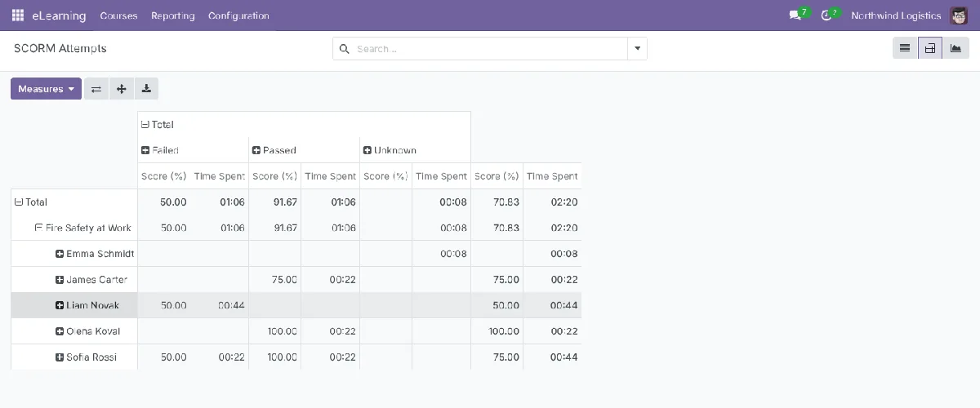
Task: Click Liam Novak's 00:44 failed time cell
Action: (x=220, y=306)
